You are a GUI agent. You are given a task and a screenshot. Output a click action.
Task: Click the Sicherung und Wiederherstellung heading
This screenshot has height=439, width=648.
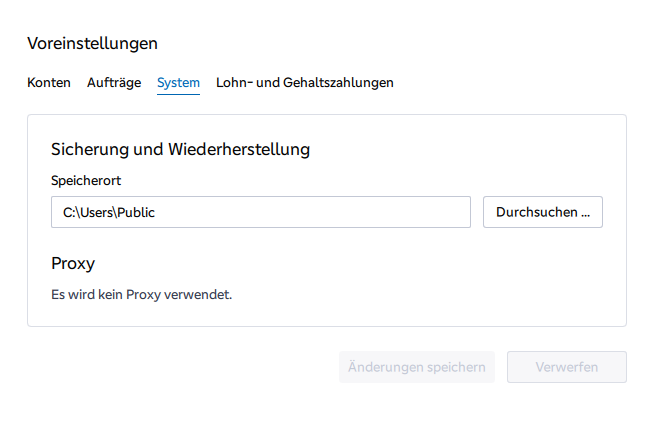(x=180, y=149)
